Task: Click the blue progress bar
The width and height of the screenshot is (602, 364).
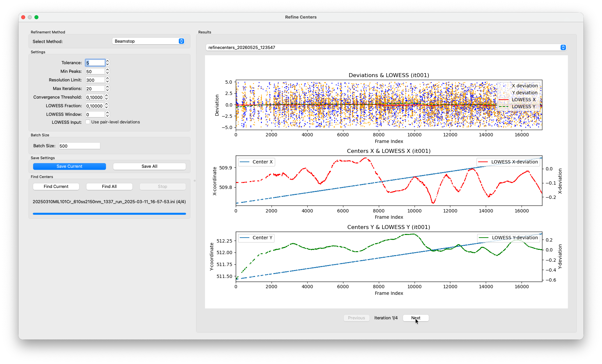Action: pyautogui.click(x=109, y=214)
